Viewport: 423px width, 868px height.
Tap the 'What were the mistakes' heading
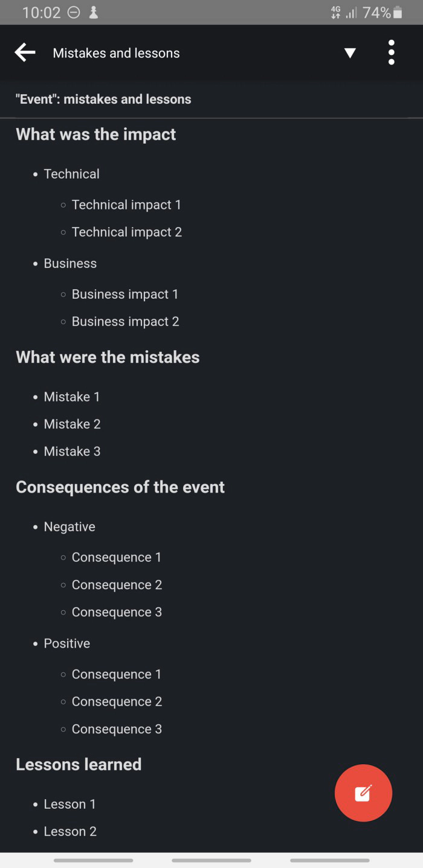108,357
